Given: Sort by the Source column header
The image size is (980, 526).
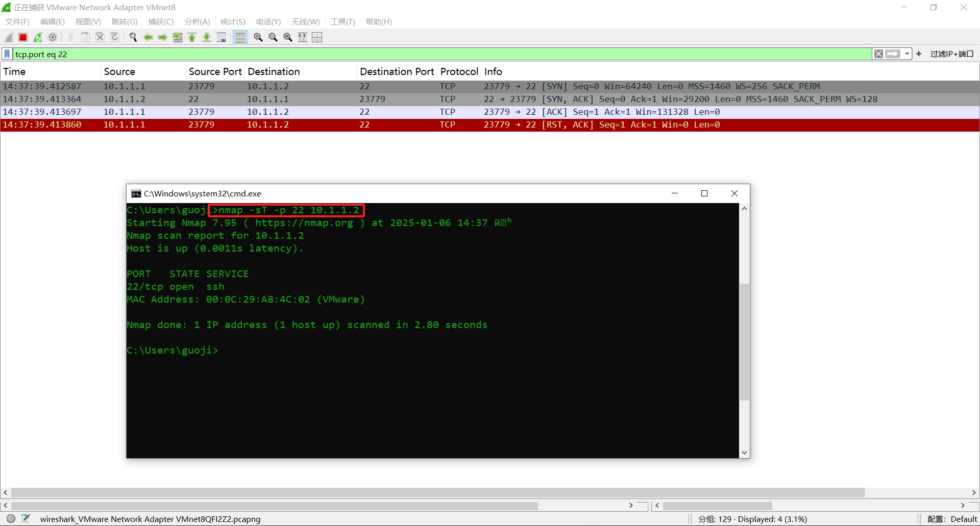Looking at the screenshot, I should tap(143, 72).
